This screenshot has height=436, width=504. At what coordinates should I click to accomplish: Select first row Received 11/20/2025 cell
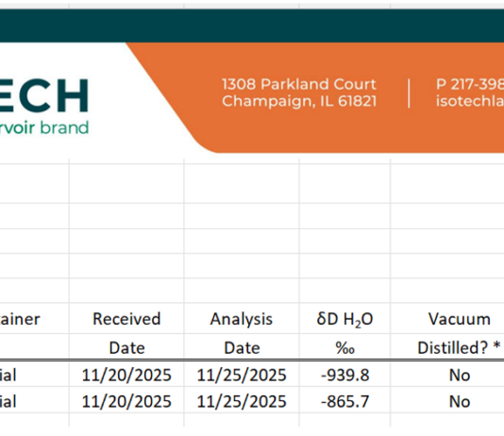click(x=126, y=375)
